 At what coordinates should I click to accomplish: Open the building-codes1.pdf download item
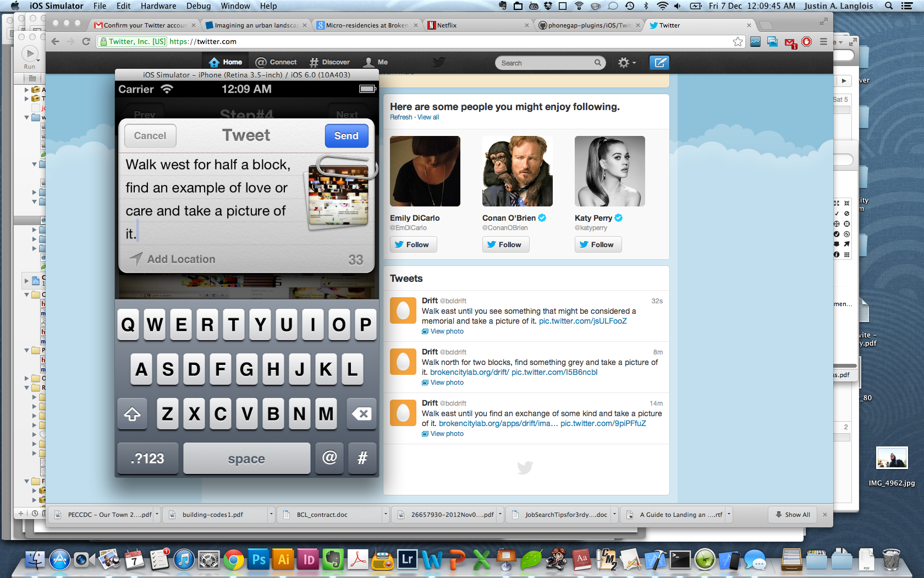point(215,515)
